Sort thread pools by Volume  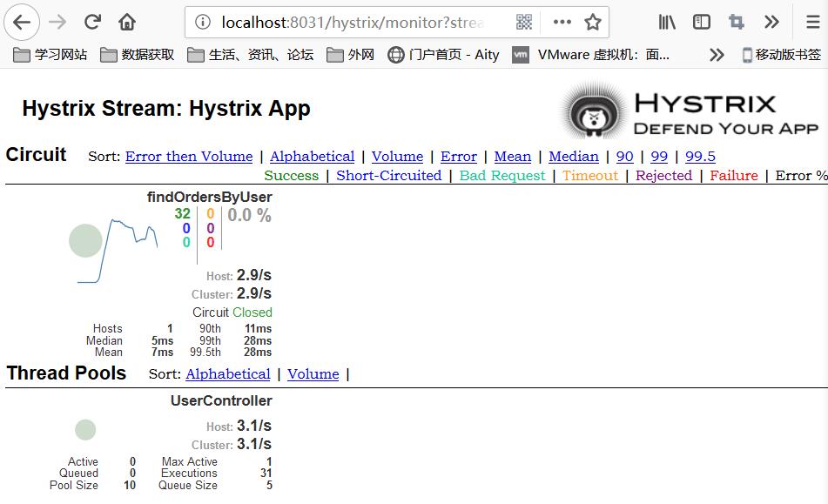pos(313,374)
